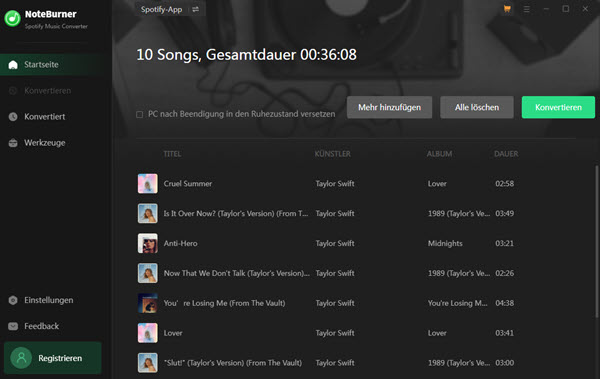Click the Is It Over Now? album thumbnail

148,213
